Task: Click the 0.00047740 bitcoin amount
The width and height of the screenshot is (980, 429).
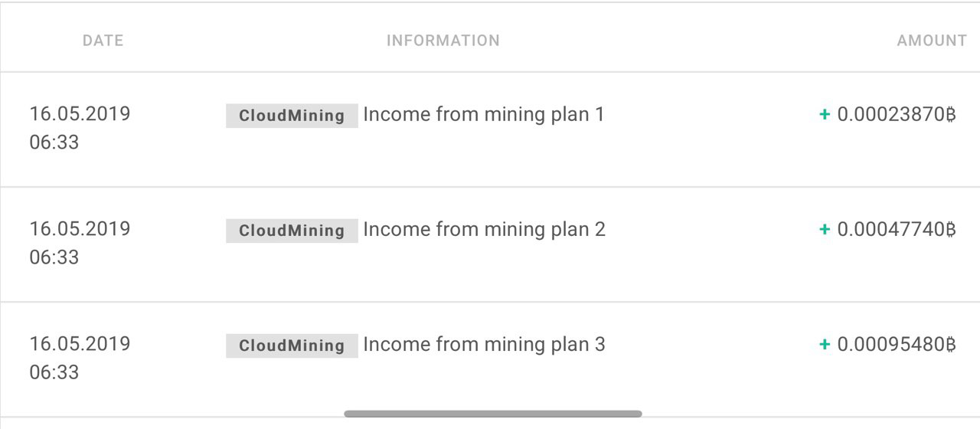Action: point(897,230)
